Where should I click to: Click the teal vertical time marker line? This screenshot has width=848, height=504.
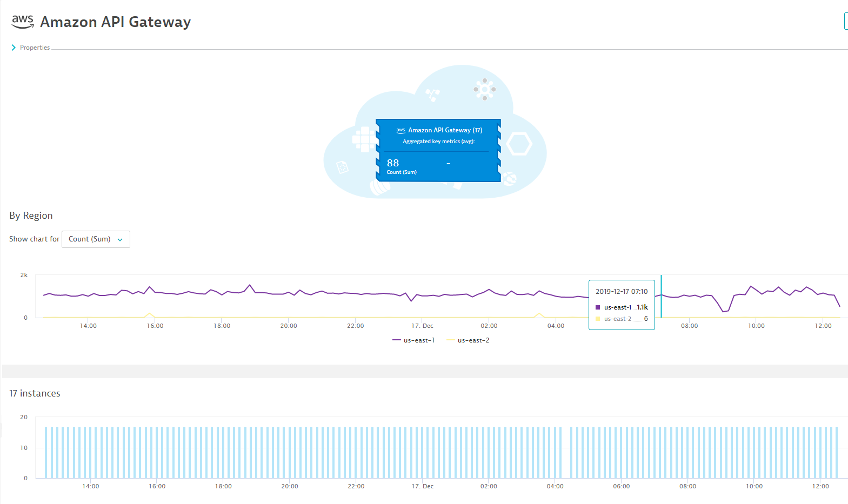(661, 296)
